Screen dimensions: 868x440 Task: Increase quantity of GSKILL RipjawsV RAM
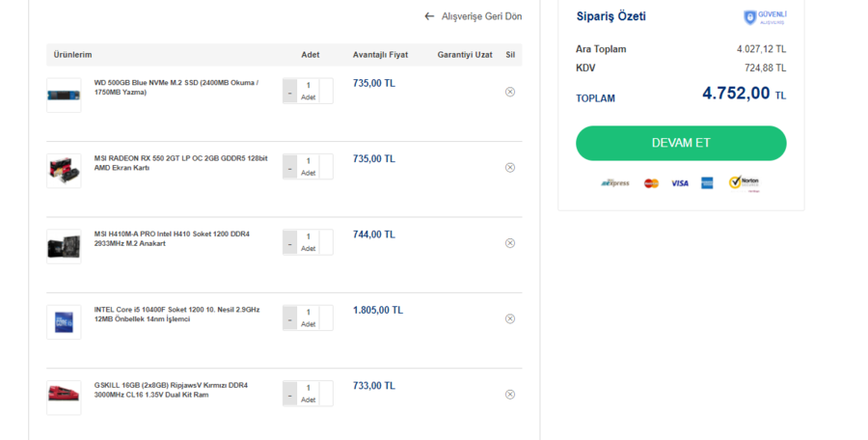326,394
